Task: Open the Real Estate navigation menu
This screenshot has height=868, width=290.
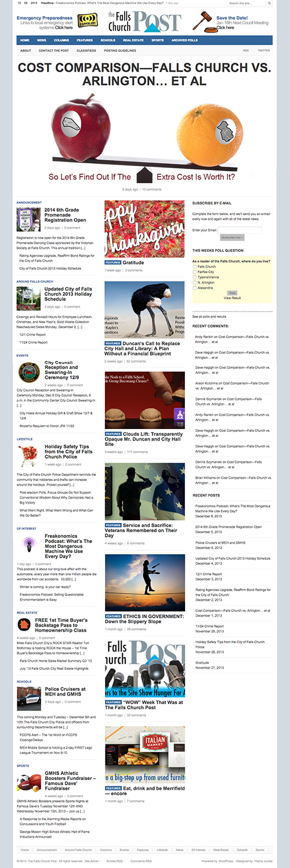Action: click(x=133, y=41)
